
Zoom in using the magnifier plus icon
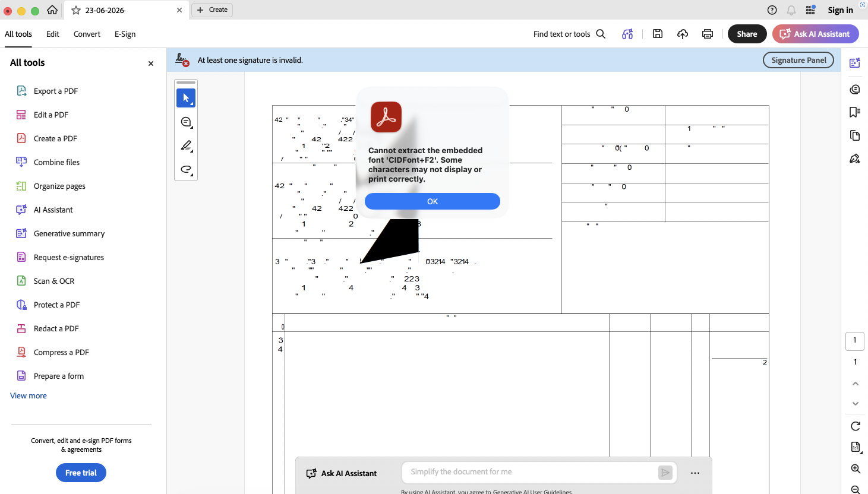click(856, 468)
